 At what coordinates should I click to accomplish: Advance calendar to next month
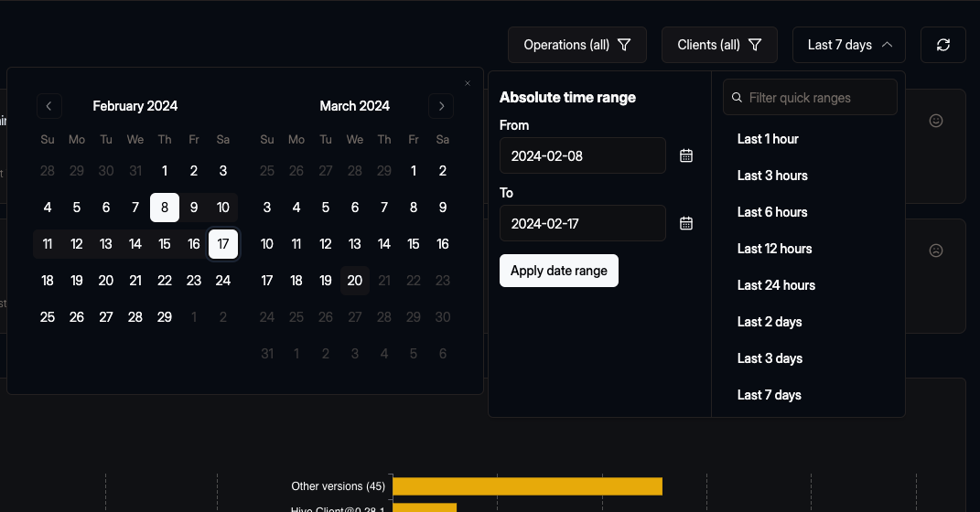coord(441,106)
